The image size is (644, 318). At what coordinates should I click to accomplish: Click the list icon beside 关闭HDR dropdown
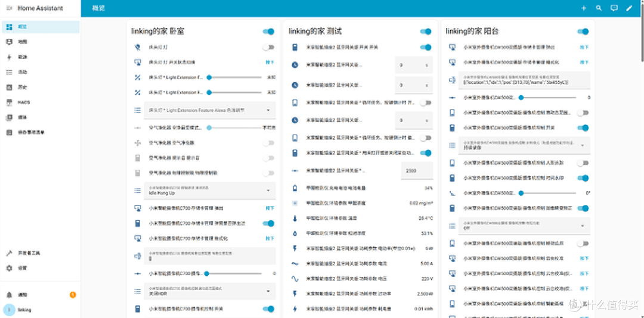coord(138,291)
